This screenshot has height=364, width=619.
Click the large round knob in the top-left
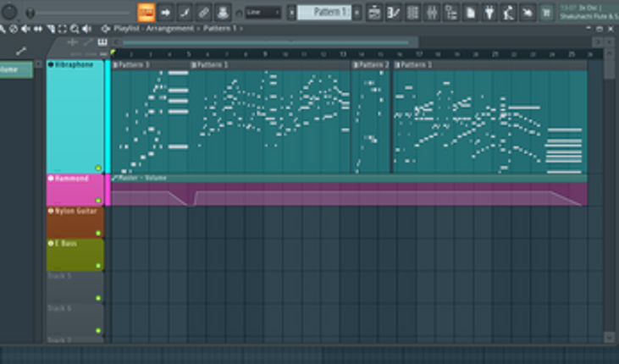(x=9, y=12)
